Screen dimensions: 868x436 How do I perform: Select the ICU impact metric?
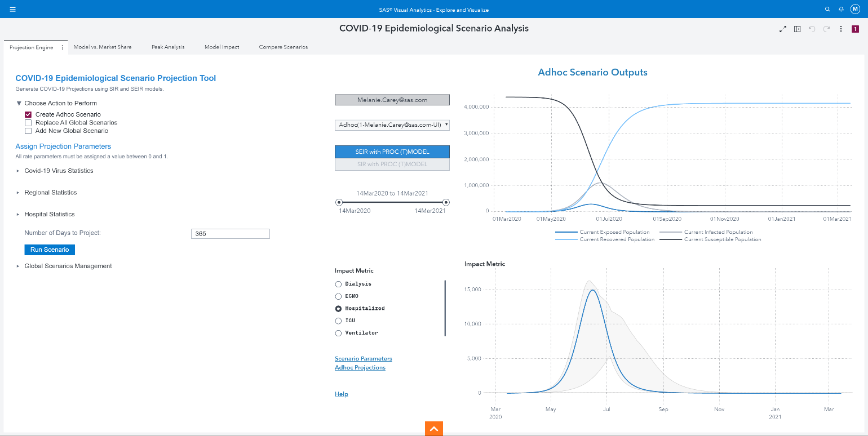(338, 321)
